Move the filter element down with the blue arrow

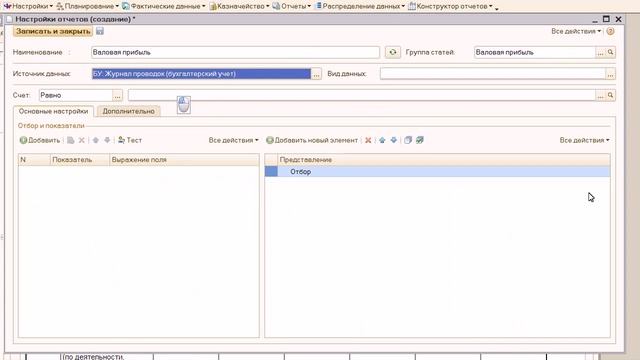pyautogui.click(x=393, y=140)
